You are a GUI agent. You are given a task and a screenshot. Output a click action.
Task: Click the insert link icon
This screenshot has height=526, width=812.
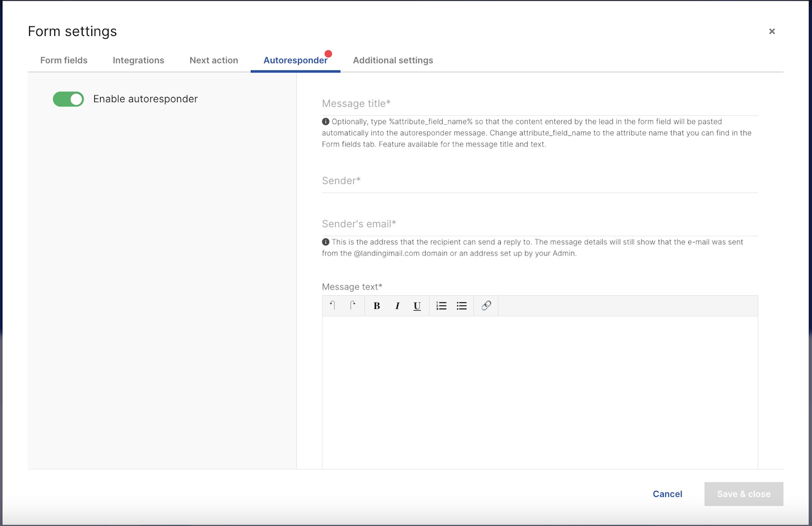[486, 306]
